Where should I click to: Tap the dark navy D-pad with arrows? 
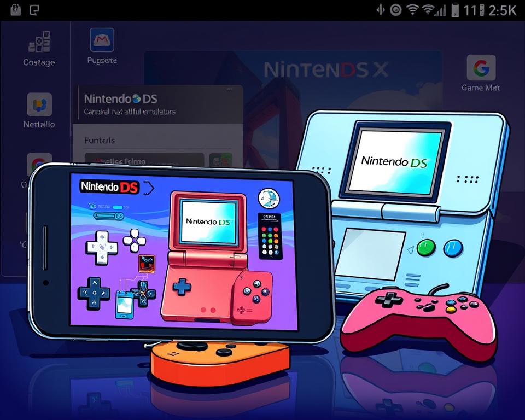pos(94,293)
